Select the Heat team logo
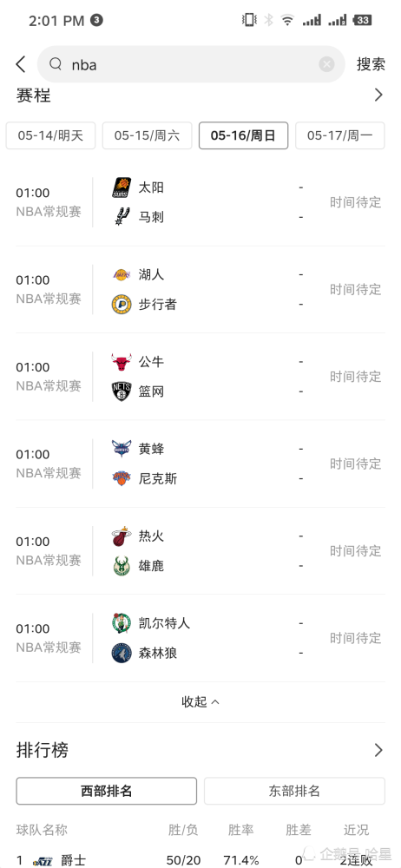 click(x=122, y=536)
